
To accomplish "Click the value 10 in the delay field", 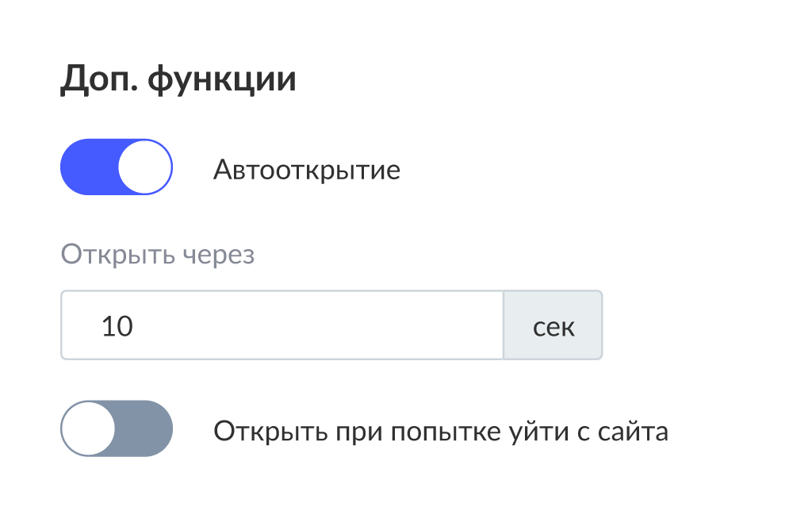I will pyautogui.click(x=117, y=326).
